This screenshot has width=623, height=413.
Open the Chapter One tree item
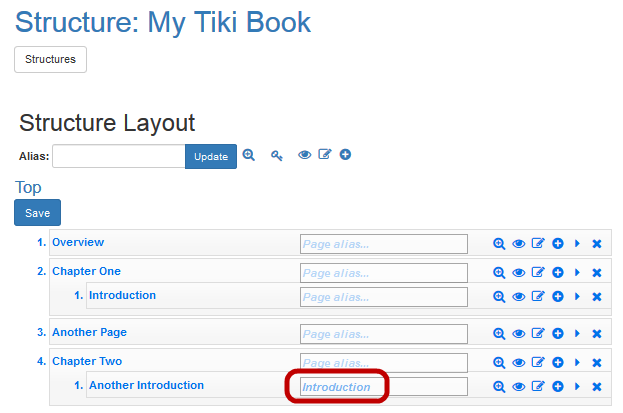[86, 271]
